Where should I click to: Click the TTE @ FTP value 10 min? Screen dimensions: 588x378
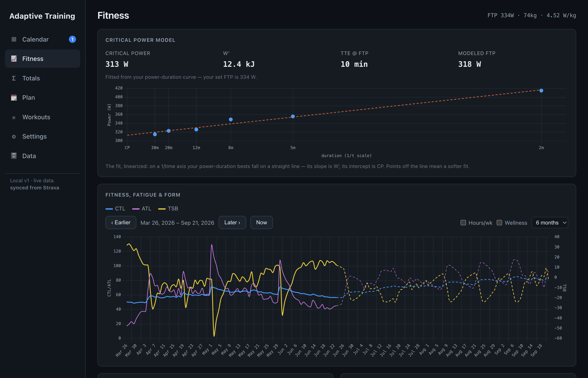point(354,64)
